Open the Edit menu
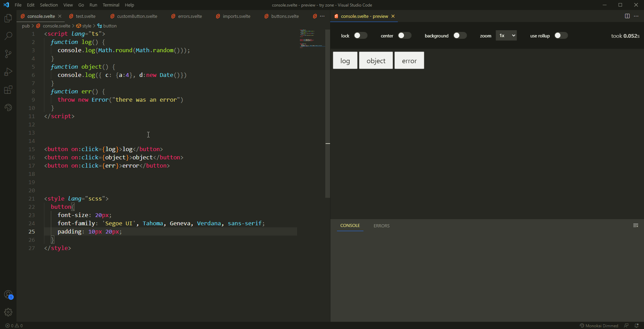Viewport: 644px width, 329px height. click(31, 5)
